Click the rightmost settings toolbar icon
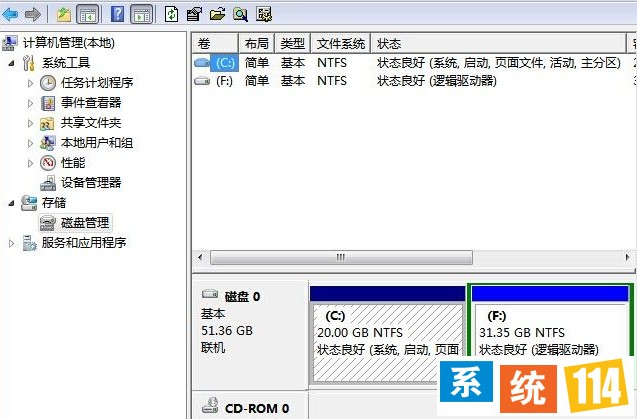 [x=264, y=14]
